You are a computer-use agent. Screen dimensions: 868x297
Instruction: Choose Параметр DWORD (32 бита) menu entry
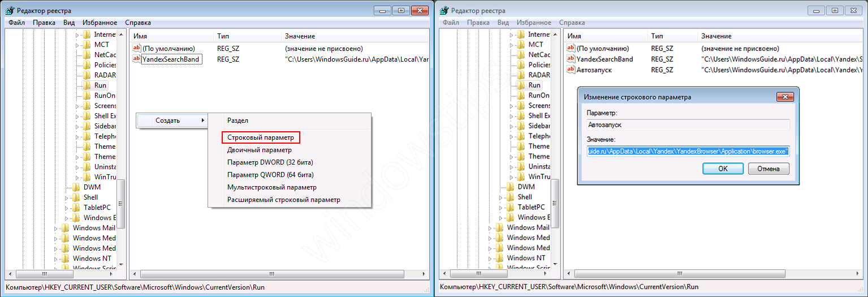(270, 162)
